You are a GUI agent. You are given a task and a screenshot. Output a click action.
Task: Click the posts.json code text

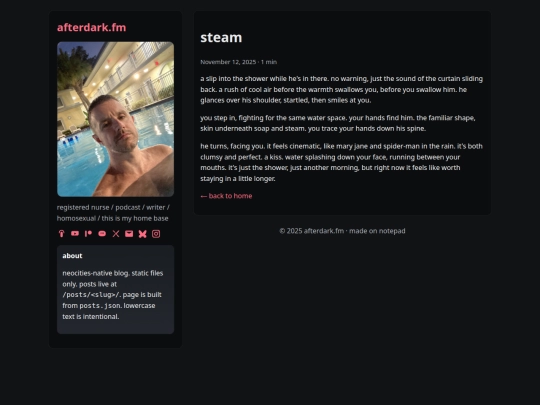(x=100, y=306)
